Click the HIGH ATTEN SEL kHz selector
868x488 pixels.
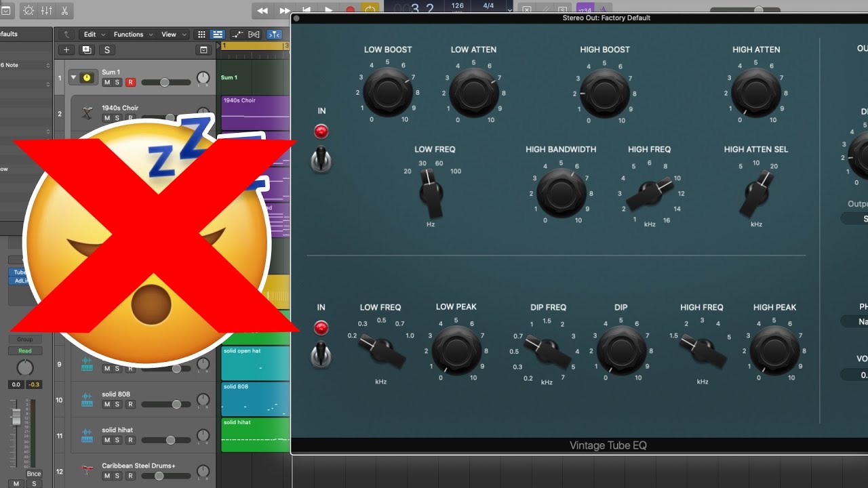click(756, 193)
